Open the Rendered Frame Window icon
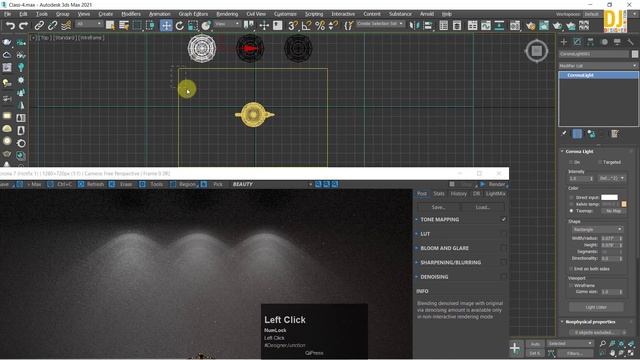 click(544, 26)
